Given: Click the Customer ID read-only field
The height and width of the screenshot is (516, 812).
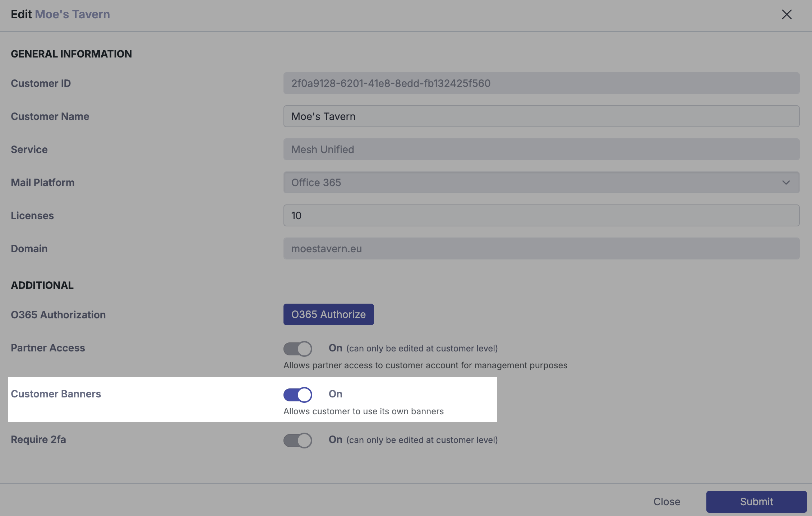Looking at the screenshot, I should tap(541, 83).
